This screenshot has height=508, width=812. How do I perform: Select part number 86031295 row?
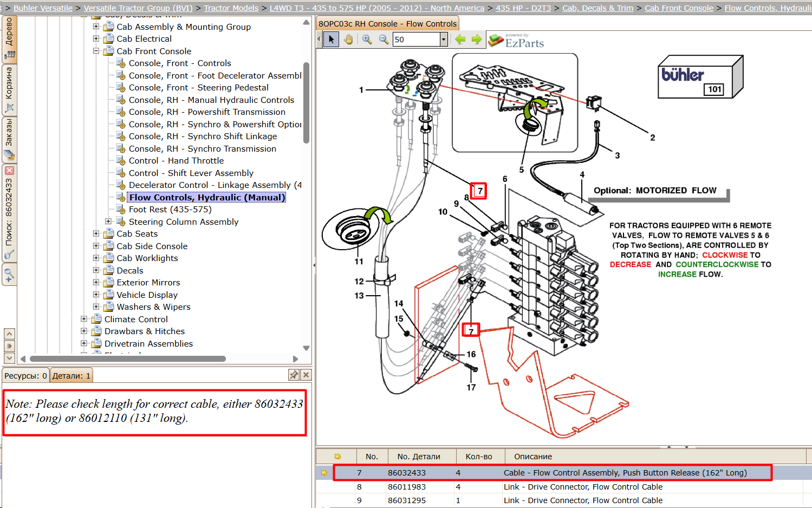(563, 500)
